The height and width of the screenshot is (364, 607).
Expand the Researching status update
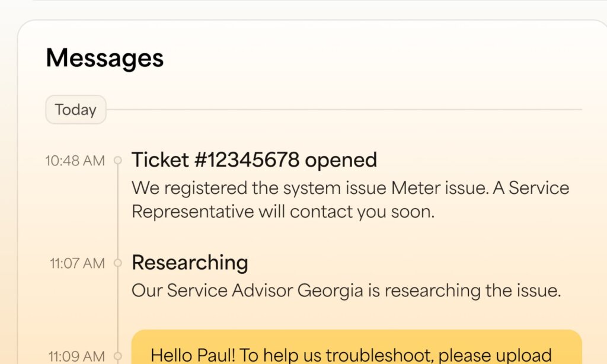point(190,263)
